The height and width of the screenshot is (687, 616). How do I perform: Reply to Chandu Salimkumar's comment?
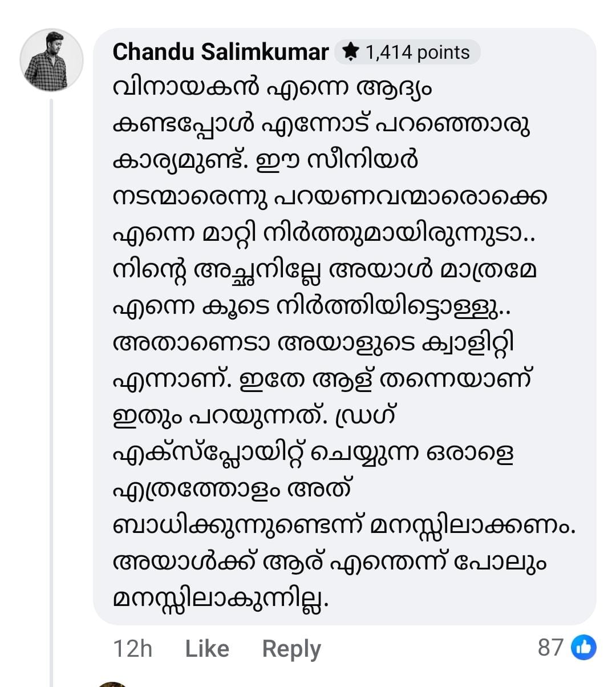pos(291,649)
